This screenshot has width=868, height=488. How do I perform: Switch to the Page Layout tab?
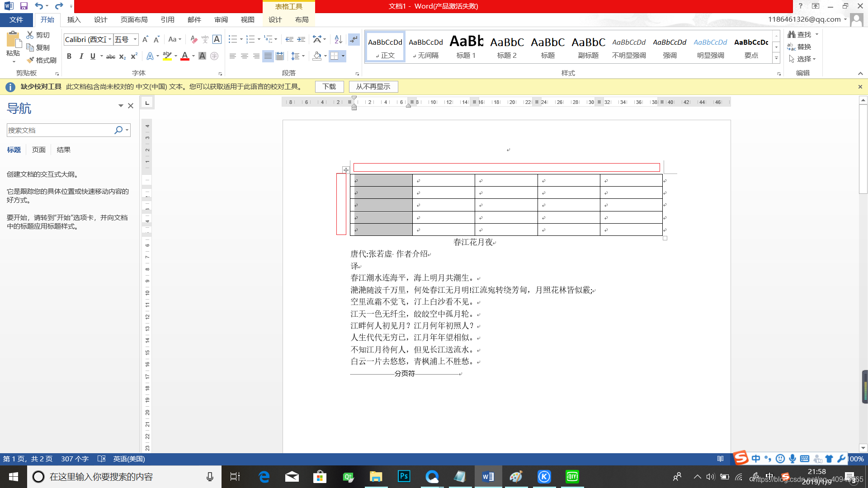click(x=134, y=20)
